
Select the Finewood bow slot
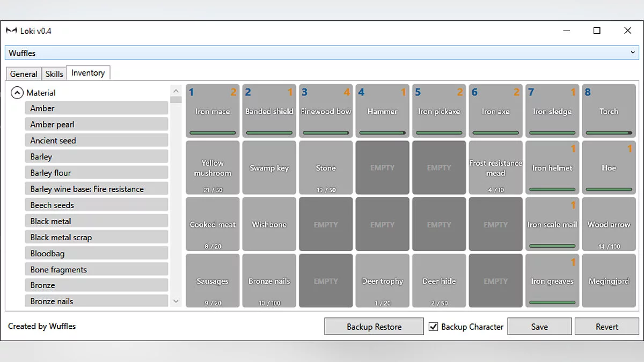click(326, 111)
